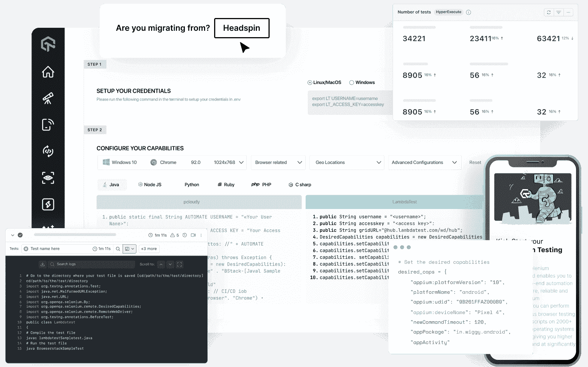Open the real device icon in the sidebar
This screenshot has height=367, width=588.
click(x=48, y=125)
